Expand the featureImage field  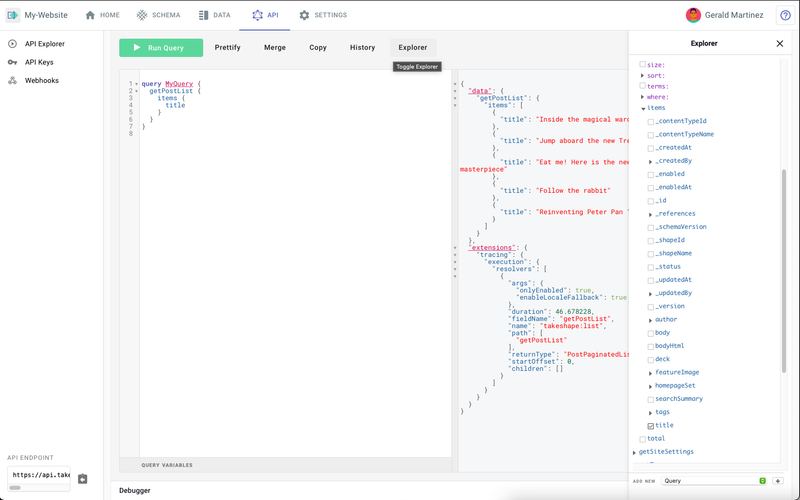point(651,373)
